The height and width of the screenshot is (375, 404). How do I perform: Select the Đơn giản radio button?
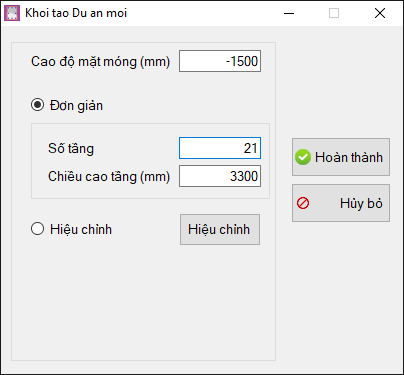37,105
